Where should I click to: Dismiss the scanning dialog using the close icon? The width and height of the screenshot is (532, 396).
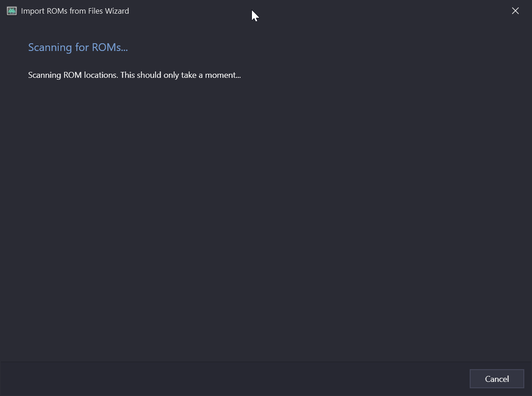pyautogui.click(x=515, y=11)
